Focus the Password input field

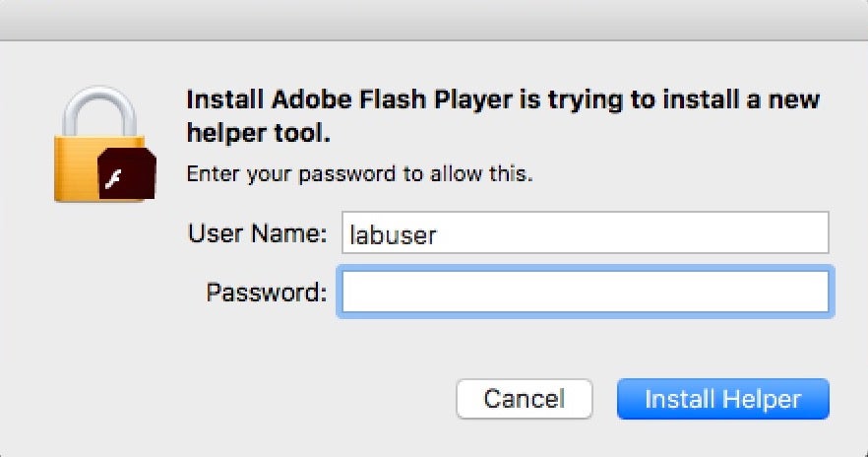point(585,292)
